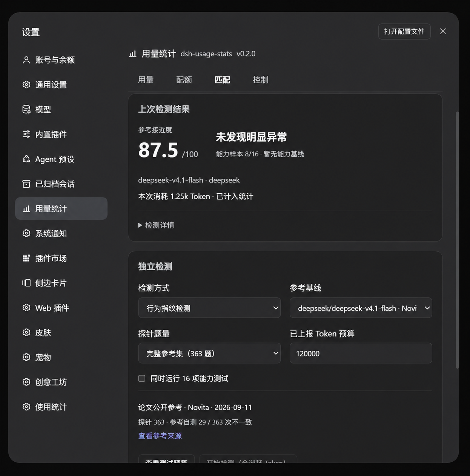The image size is (470, 476).
Task: Click the 打开配置文件 button
Action: [404, 31]
